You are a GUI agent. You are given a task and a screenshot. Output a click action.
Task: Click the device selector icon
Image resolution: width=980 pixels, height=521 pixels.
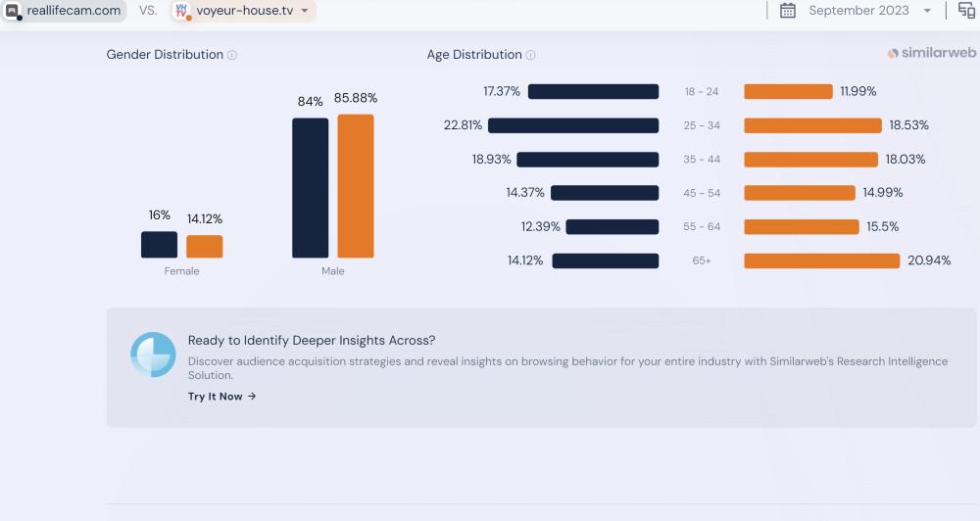pyautogui.click(x=966, y=11)
